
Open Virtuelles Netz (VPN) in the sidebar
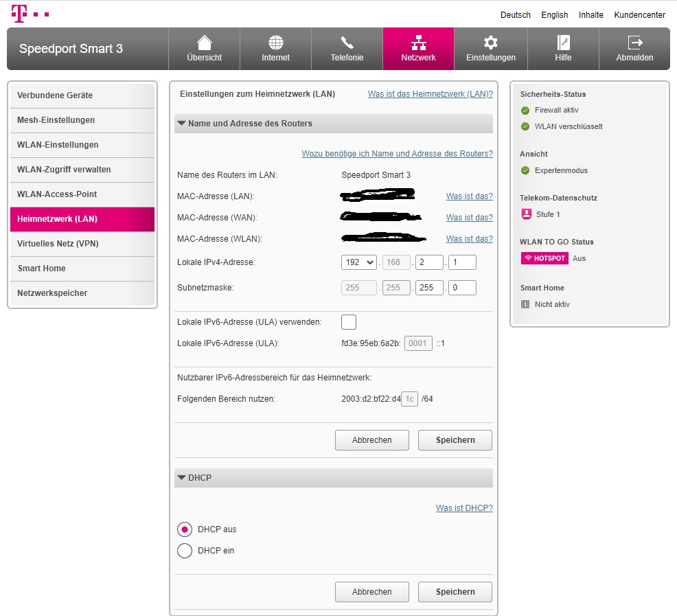pyautogui.click(x=82, y=244)
